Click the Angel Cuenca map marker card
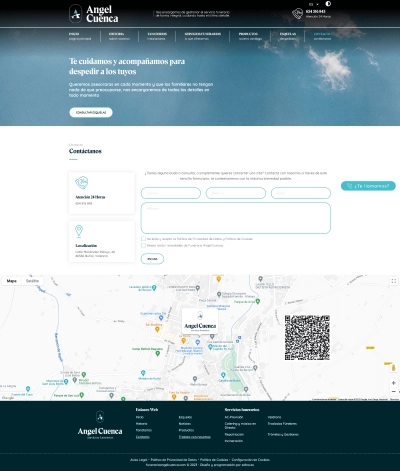The height and width of the screenshot is (471, 400). click(x=200, y=321)
